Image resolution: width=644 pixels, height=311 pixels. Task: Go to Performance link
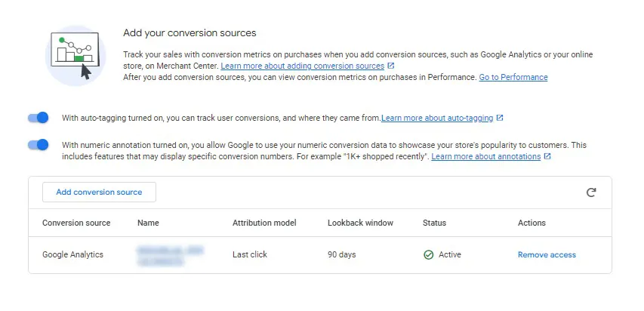coord(513,77)
